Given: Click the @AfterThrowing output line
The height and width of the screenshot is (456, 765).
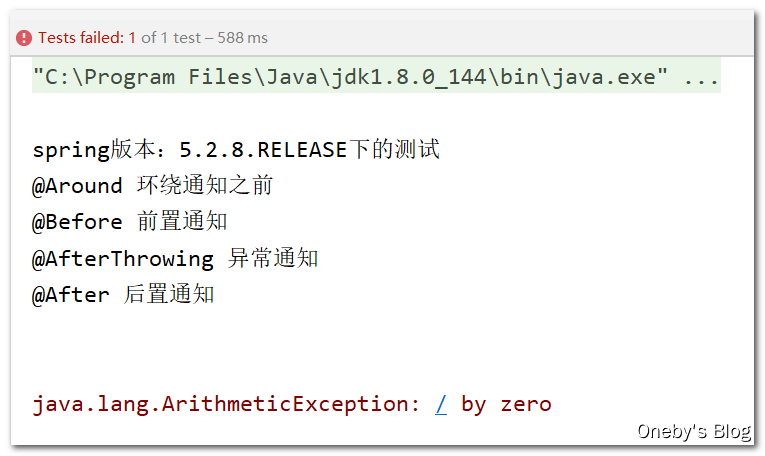Looking at the screenshot, I should [175, 258].
